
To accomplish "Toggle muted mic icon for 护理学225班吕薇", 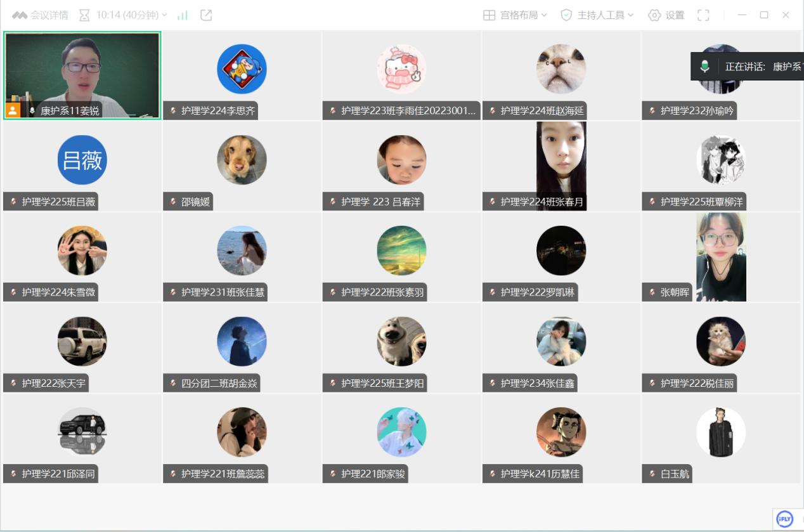I will tap(13, 202).
